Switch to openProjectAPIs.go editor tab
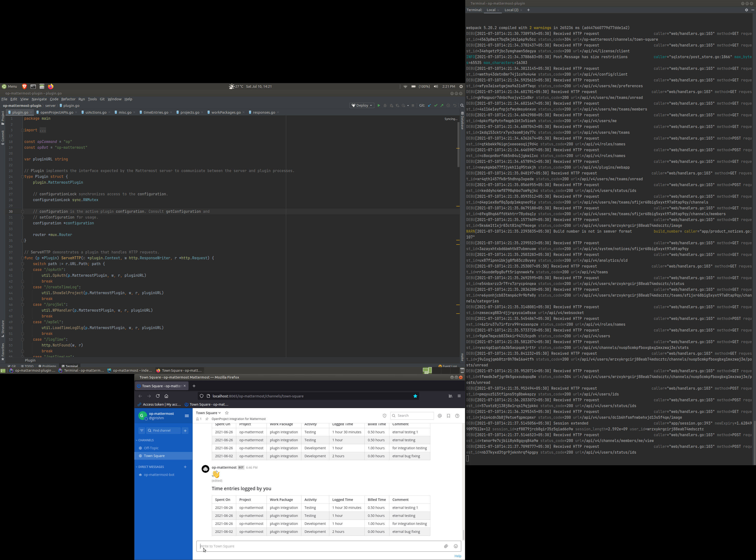Screen dimensions: 756x560 [57, 112]
